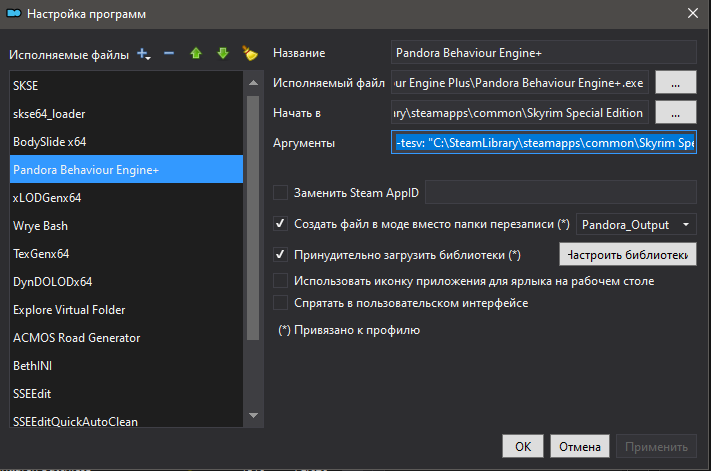Browse for Исполняемый файл path
711x471 pixels.
(676, 83)
